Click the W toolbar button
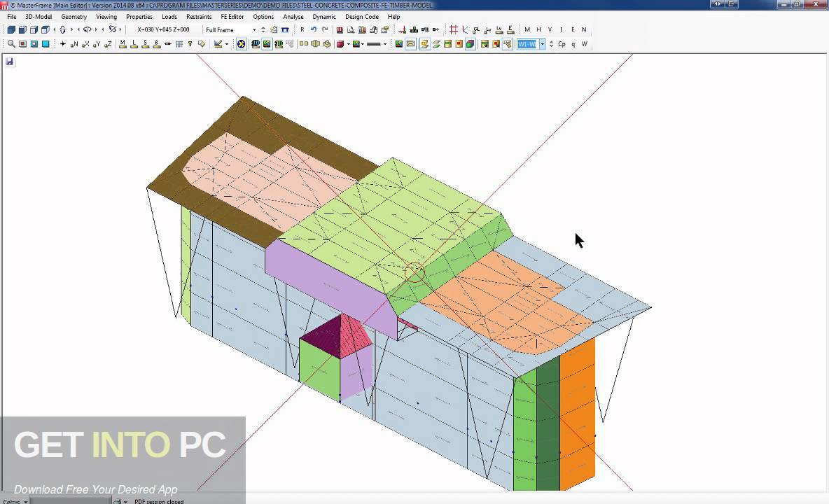 pos(584,44)
